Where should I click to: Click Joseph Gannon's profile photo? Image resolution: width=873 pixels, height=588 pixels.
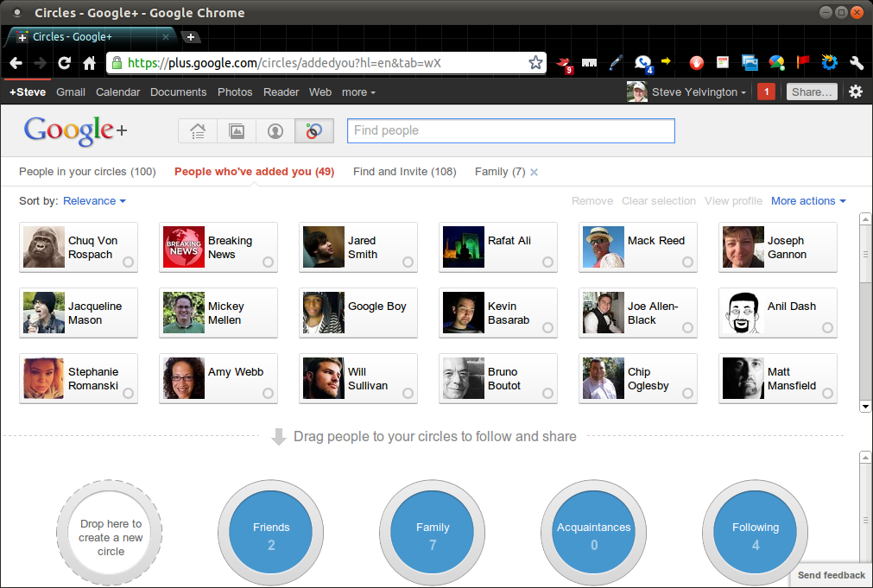pos(743,247)
